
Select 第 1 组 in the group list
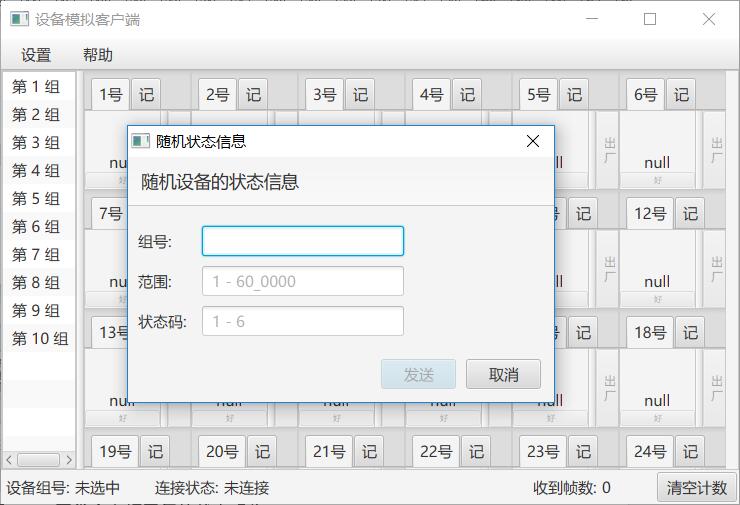(x=39, y=87)
